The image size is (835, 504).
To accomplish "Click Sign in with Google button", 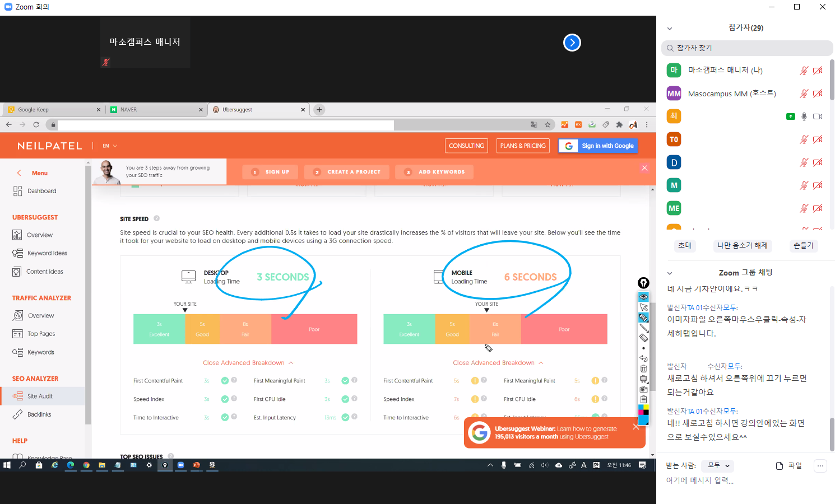I will click(x=598, y=146).
